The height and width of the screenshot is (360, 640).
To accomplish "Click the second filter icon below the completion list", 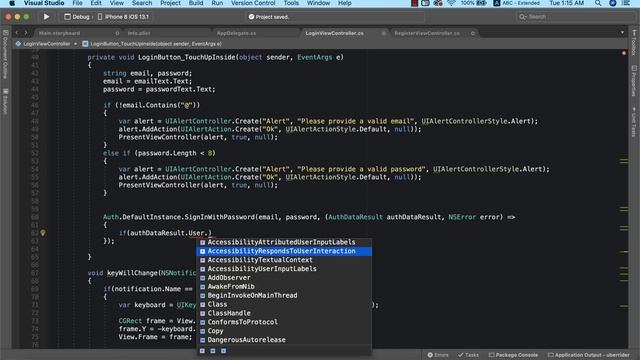I will click(213, 351).
